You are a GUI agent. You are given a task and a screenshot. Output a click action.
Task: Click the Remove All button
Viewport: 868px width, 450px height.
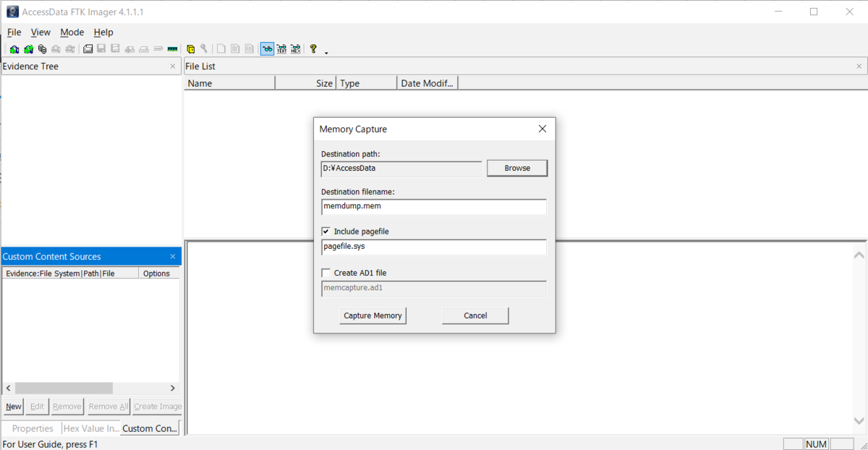(109, 407)
